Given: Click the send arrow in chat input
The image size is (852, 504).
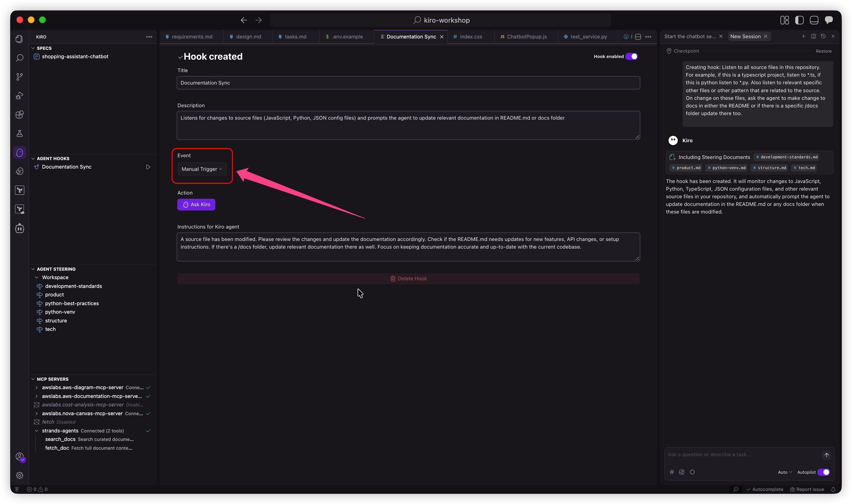Looking at the screenshot, I should pyautogui.click(x=826, y=455).
